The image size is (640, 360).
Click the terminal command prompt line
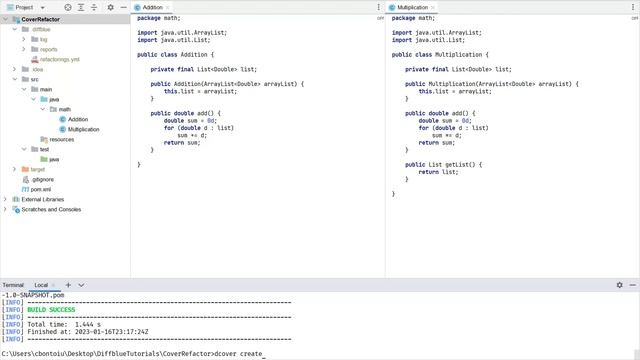(133, 354)
